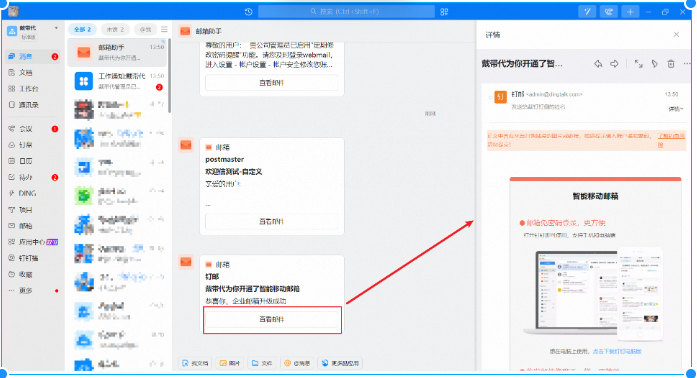
Task: Open the history clock icon beside search
Action: (x=248, y=12)
